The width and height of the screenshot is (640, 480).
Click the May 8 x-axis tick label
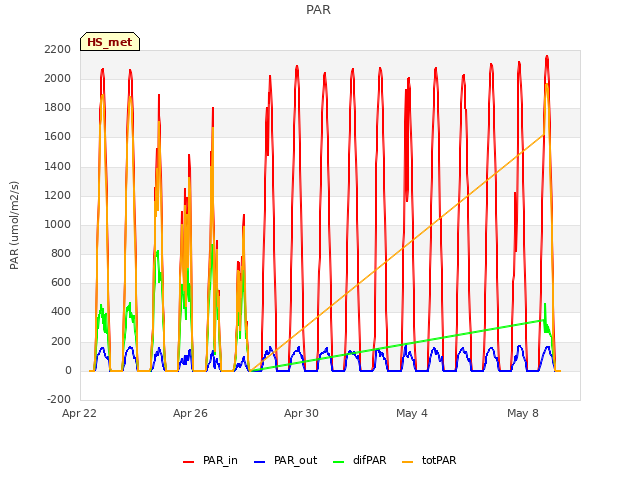coord(523,413)
